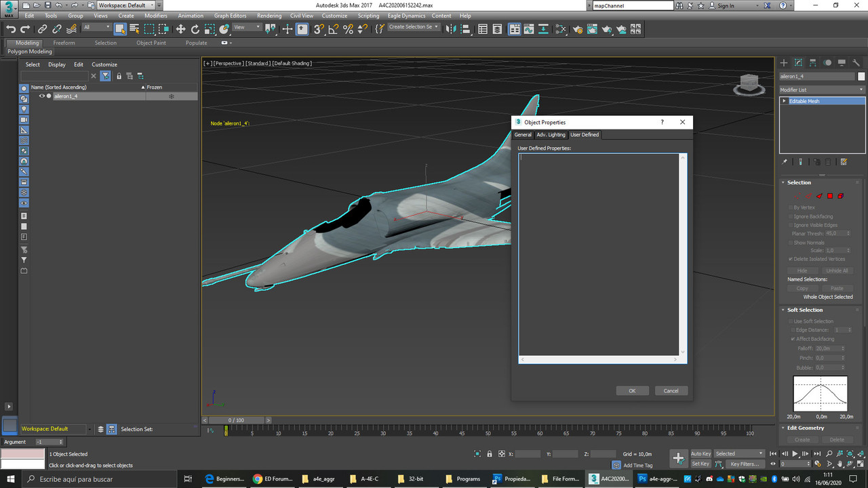The image size is (868, 488).
Task: Toggle the Auto Key animation mode
Action: pos(701,453)
